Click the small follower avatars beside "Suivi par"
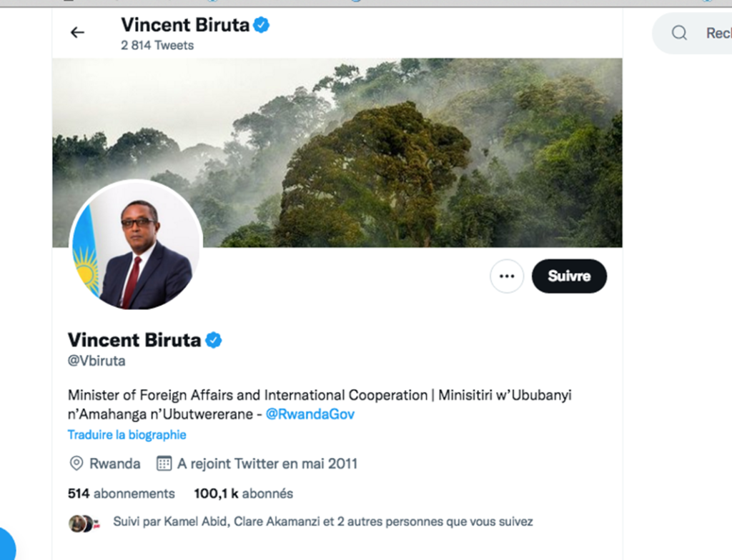This screenshot has width=732, height=560. coord(81,523)
